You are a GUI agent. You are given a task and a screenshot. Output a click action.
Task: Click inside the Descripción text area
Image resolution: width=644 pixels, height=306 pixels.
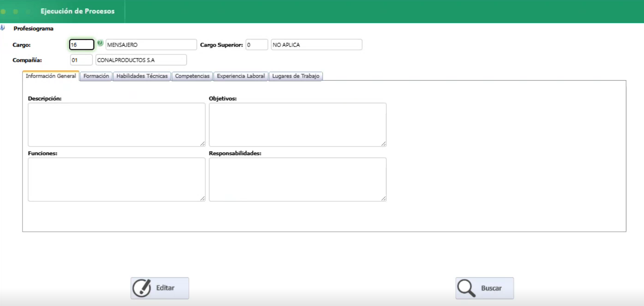click(116, 124)
